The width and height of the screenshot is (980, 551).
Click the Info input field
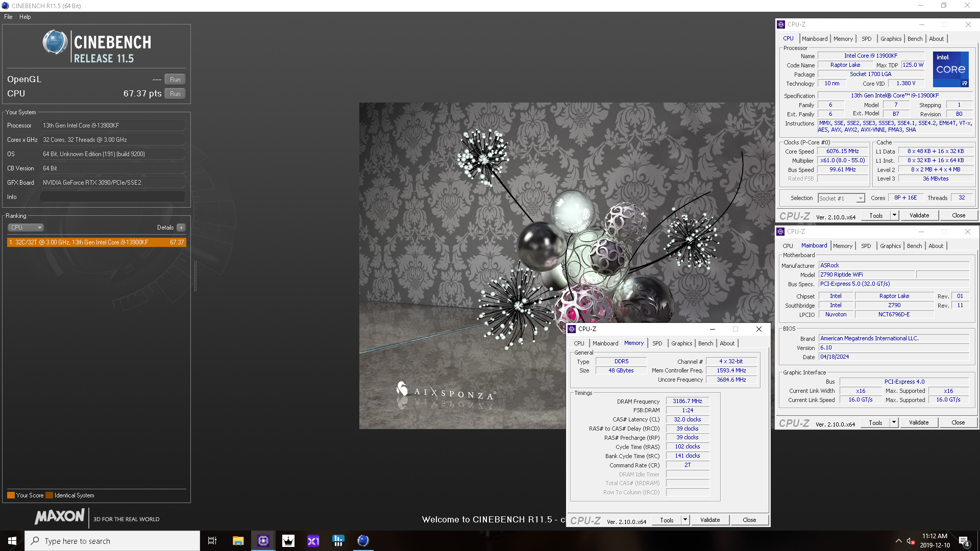pos(112,197)
